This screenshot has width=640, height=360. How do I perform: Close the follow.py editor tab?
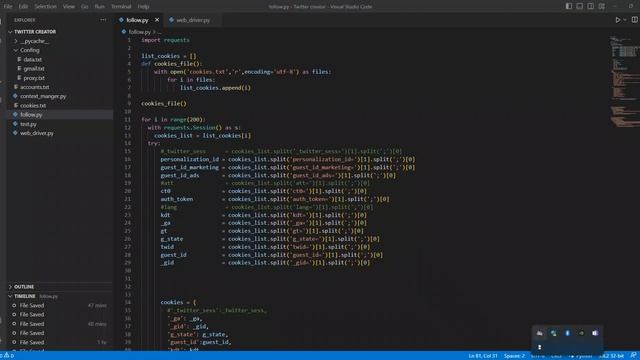click(x=157, y=20)
